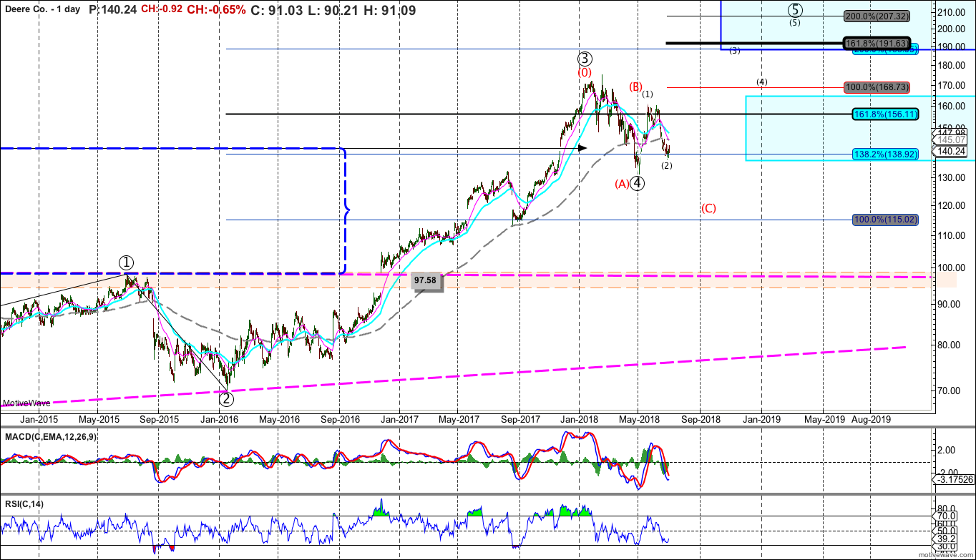This screenshot has height=560, width=976.
Task: Select the circled wave 1 label
Action: [125, 262]
